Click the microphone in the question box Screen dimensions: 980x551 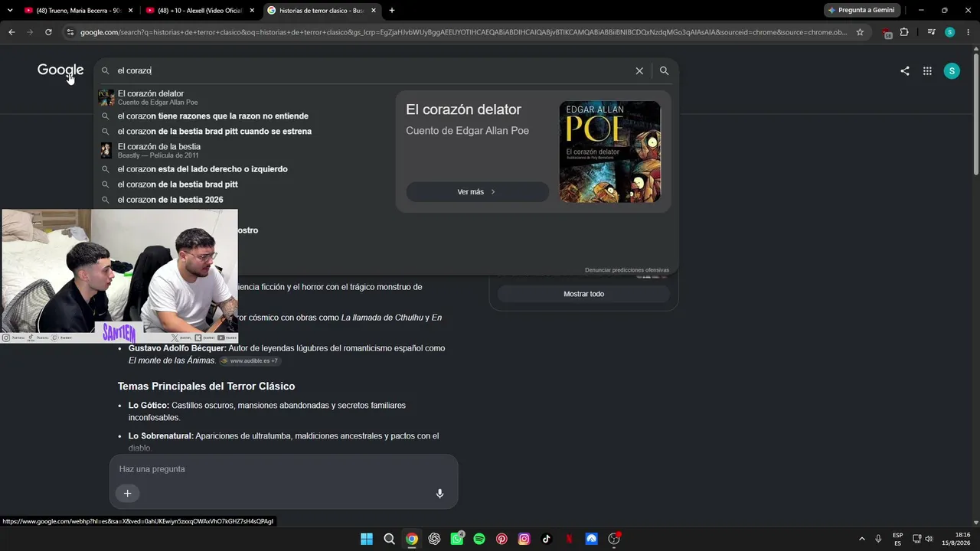439,494
